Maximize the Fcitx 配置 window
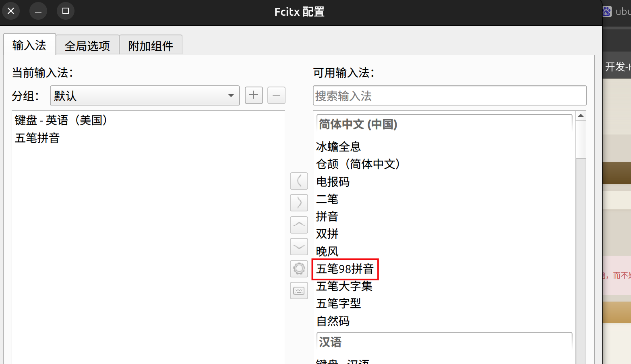631x364 pixels. tap(66, 11)
